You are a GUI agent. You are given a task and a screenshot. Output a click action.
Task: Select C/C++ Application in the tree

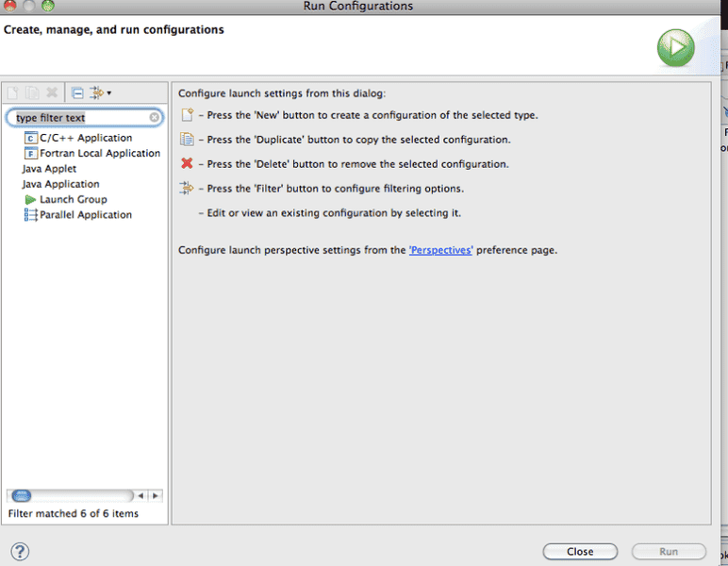(x=85, y=138)
